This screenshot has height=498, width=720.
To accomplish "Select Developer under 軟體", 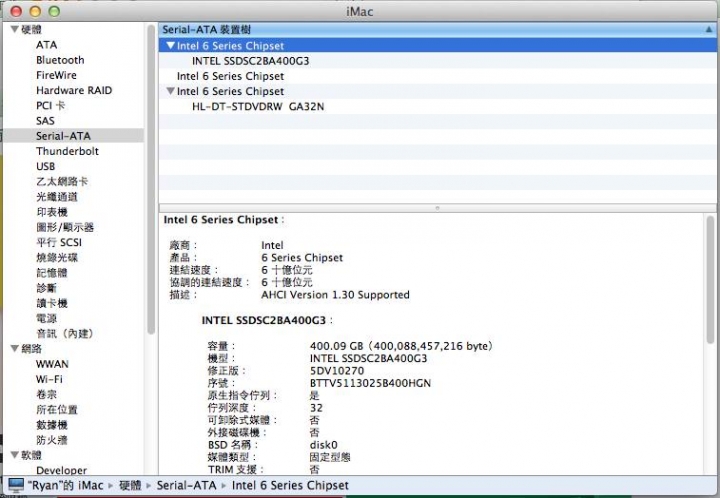I will (62, 470).
